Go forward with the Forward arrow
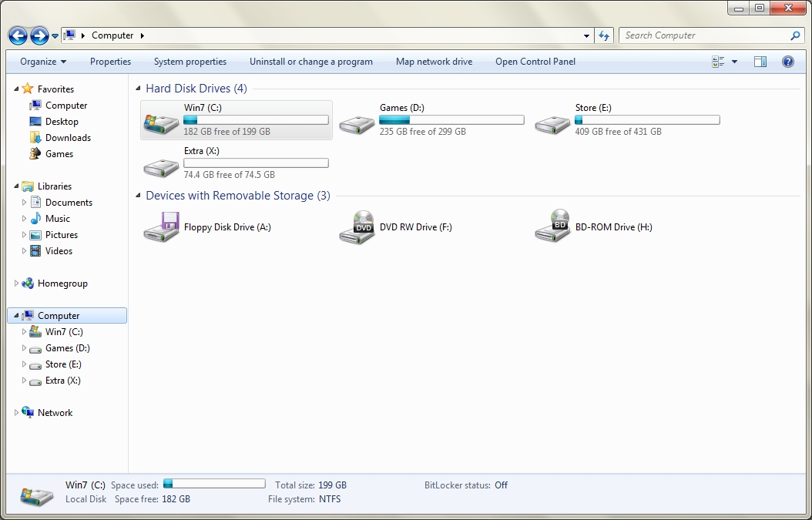Image resolution: width=812 pixels, height=520 pixels. [39, 35]
